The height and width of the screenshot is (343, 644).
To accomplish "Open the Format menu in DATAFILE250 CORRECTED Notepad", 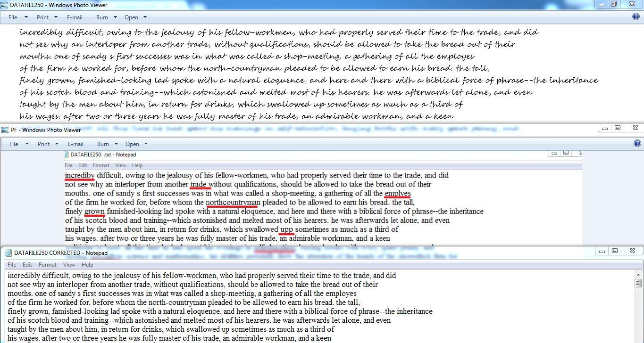I will click(47, 264).
